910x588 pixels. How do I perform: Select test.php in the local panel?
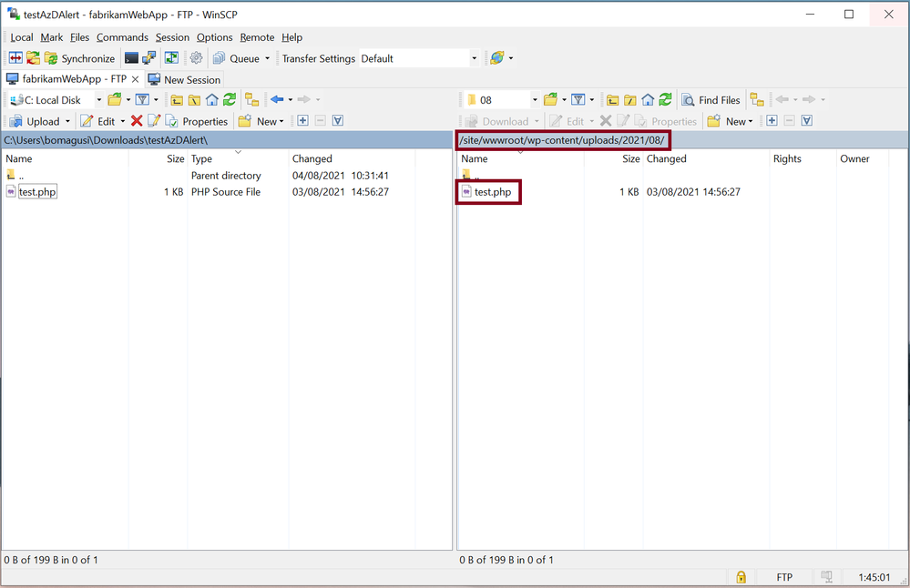click(x=37, y=192)
